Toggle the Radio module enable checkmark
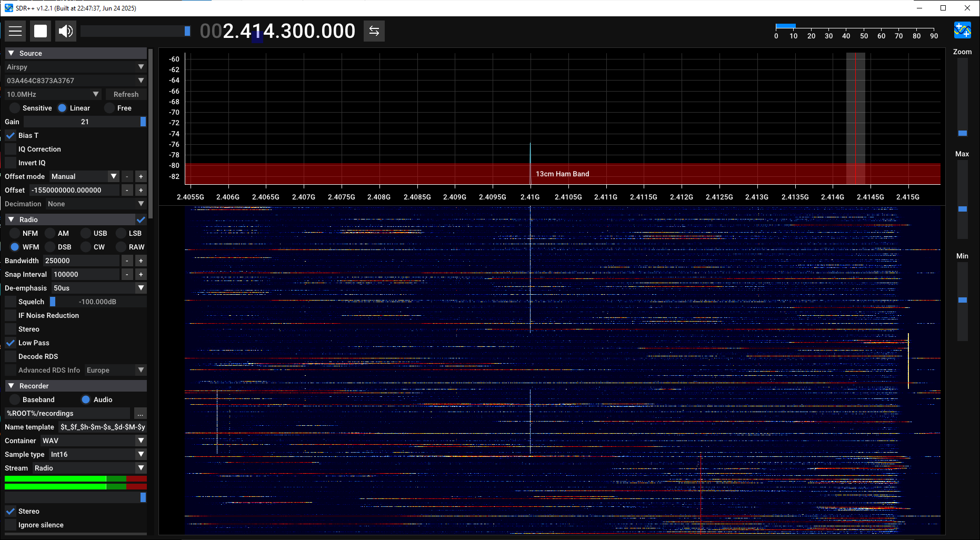980x540 pixels. [141, 219]
